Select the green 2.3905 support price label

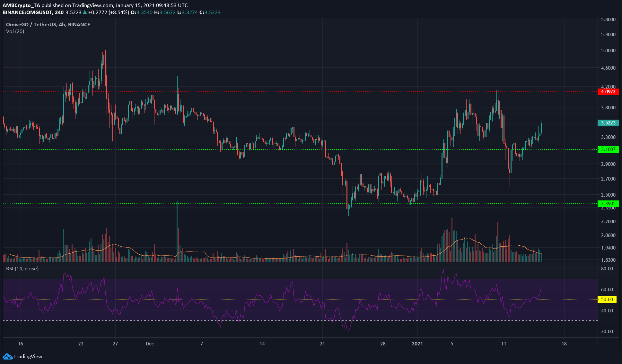point(608,204)
